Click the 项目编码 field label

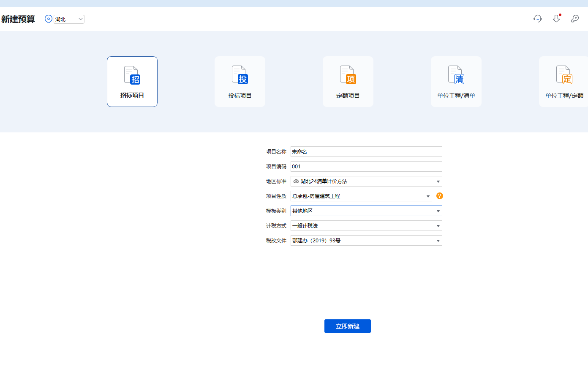(276, 167)
